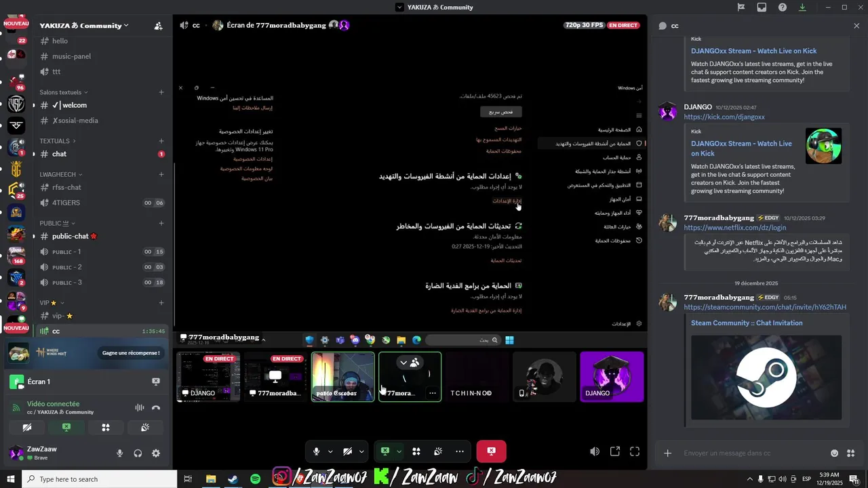Open the apps icon in the message box
Viewport: 868px width, 488px height.
[x=852, y=453]
